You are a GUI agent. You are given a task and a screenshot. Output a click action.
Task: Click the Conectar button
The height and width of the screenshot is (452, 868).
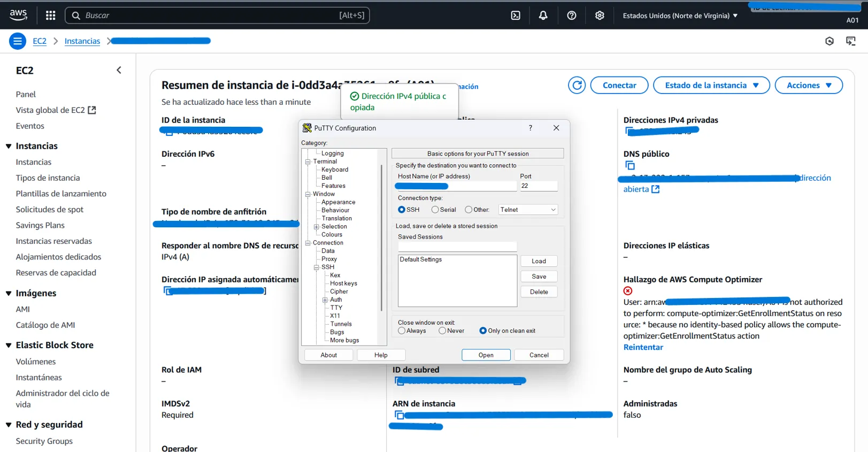[x=619, y=86]
